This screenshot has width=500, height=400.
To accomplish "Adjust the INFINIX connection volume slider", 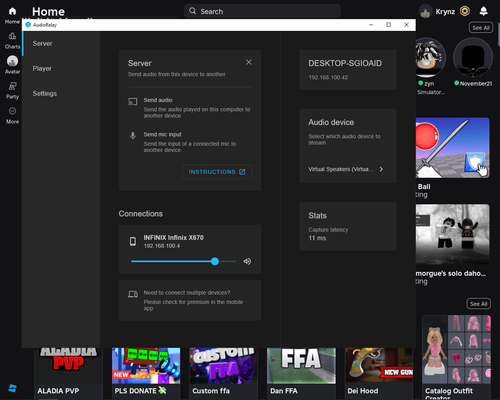I will pyautogui.click(x=184, y=261).
